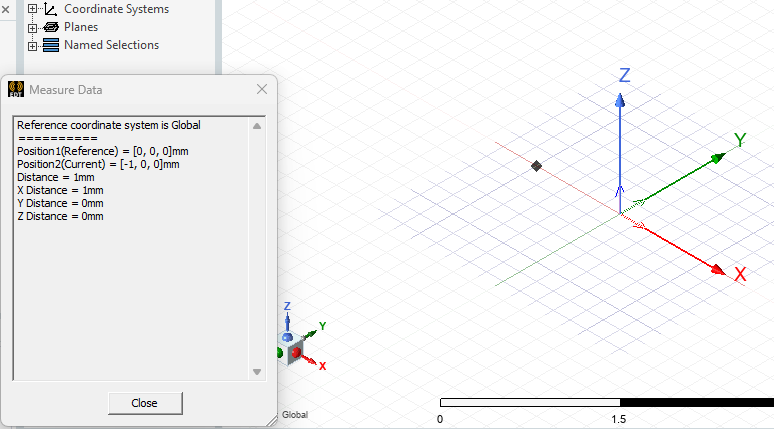Click the green Y axis arrowhead in viewport
This screenshot has height=429, width=774.
tap(718, 158)
